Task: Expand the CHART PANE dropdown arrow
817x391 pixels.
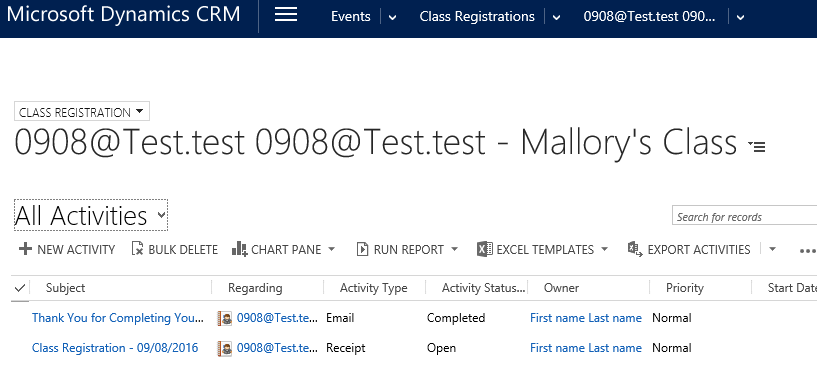Action: pos(331,249)
